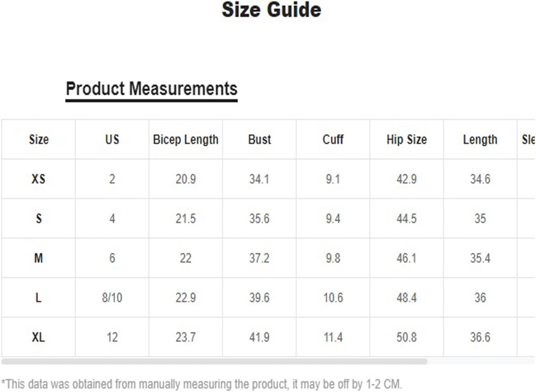Viewport: 536px width, 392px height.
Task: Click the 8/10 US size cell
Action: coord(112,298)
